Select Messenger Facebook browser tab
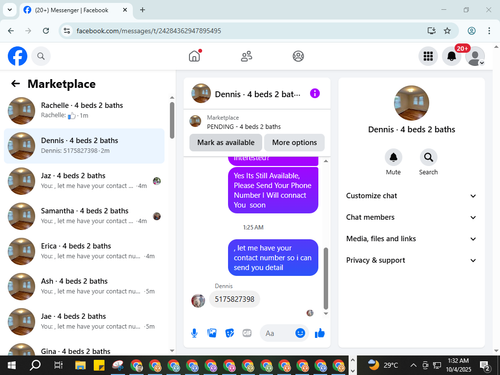 pyautogui.click(x=76, y=10)
